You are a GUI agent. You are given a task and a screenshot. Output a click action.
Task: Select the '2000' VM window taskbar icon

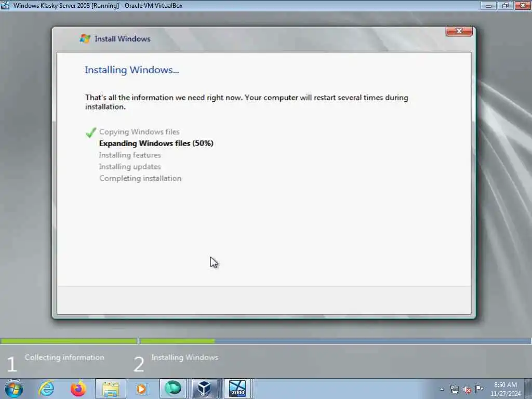pos(237,389)
